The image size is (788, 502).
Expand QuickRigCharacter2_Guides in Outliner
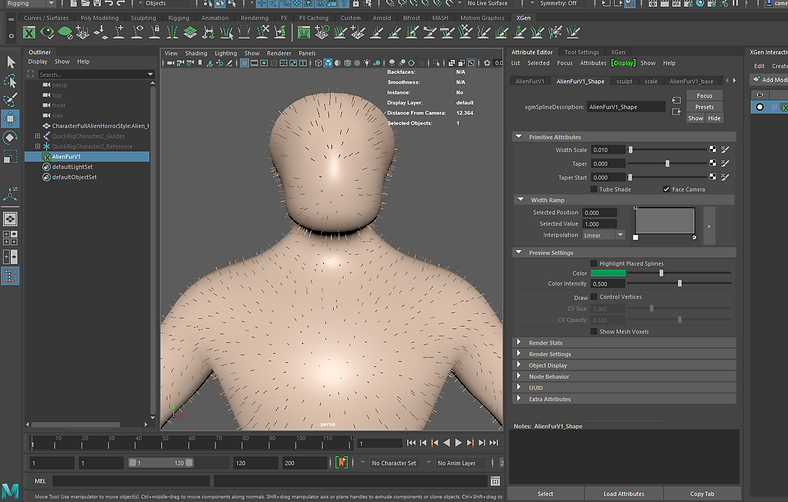pos(37,136)
